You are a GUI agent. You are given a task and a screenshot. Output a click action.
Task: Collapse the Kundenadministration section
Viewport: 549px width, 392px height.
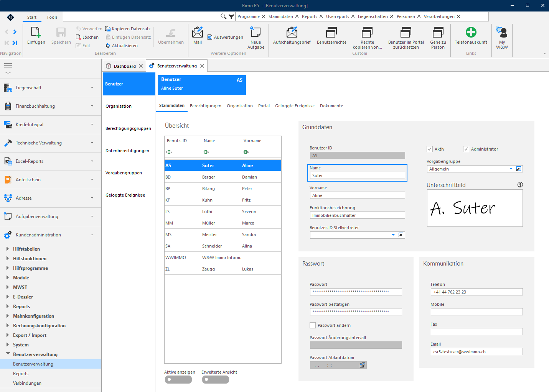coord(51,235)
